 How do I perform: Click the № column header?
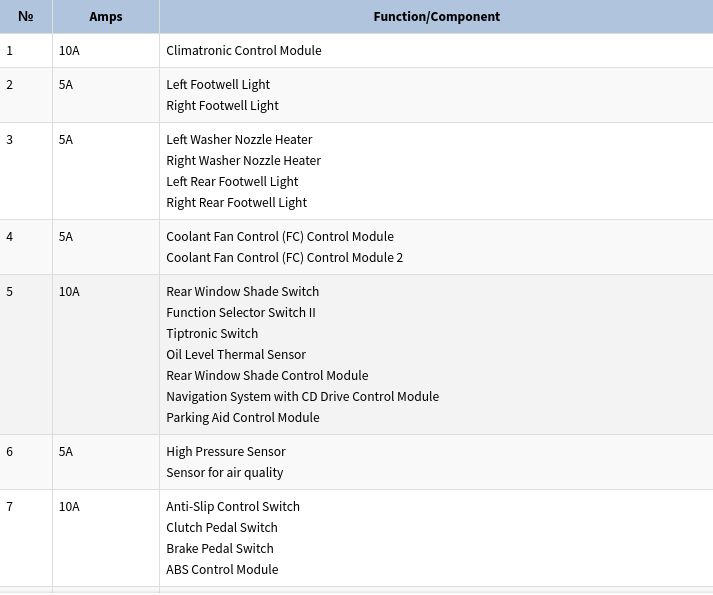point(26,16)
